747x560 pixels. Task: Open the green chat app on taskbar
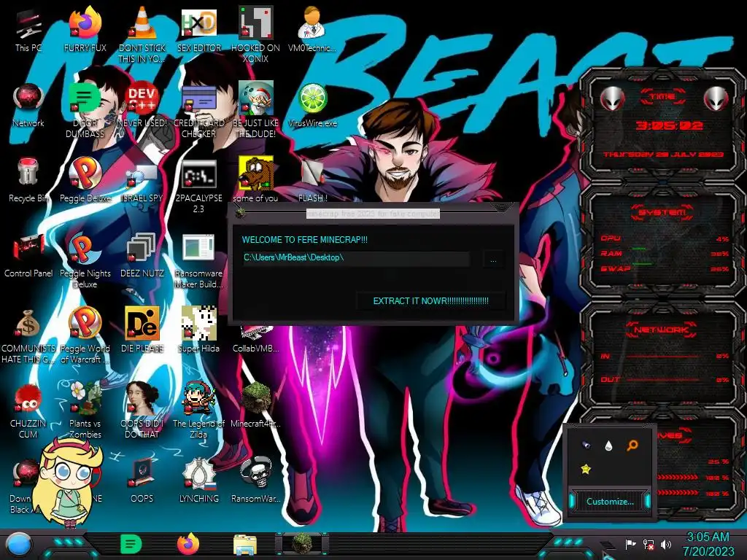(x=131, y=544)
